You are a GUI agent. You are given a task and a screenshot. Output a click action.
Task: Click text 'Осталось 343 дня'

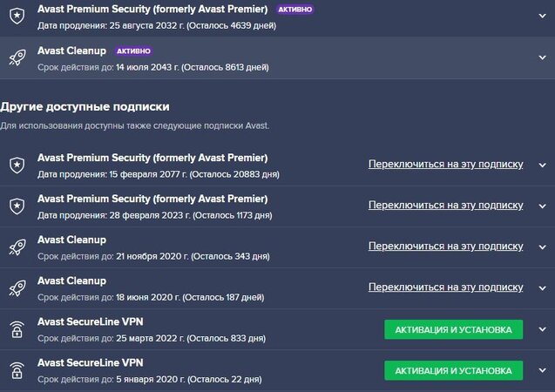[x=230, y=256]
